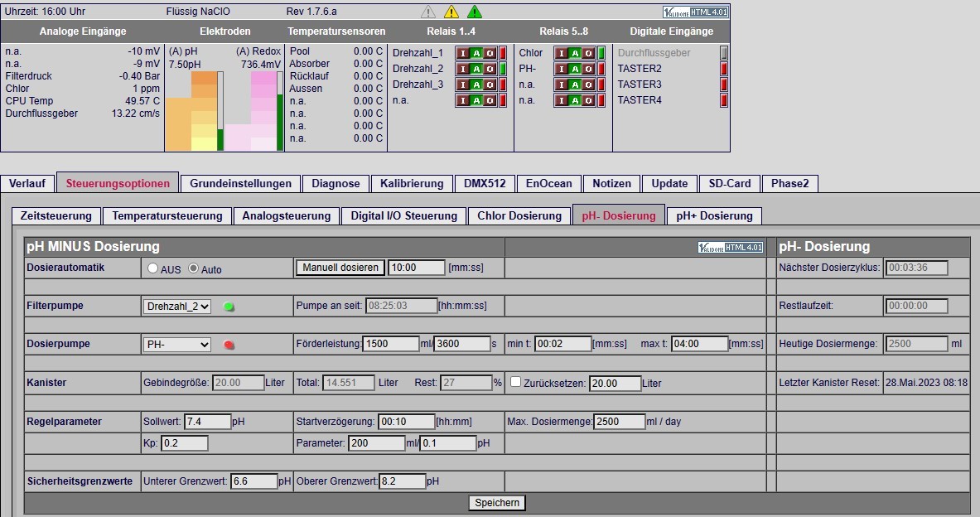Click Manuell dosieren button
The height and width of the screenshot is (517, 980).
(340, 268)
